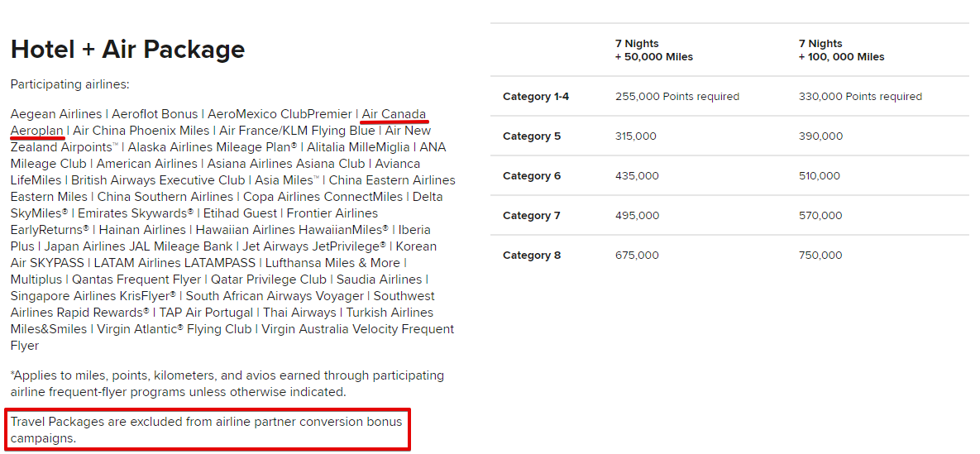Screen dimensions: 980x454
Task: Click Air France/KLM Flying Blue text
Action: (297, 131)
